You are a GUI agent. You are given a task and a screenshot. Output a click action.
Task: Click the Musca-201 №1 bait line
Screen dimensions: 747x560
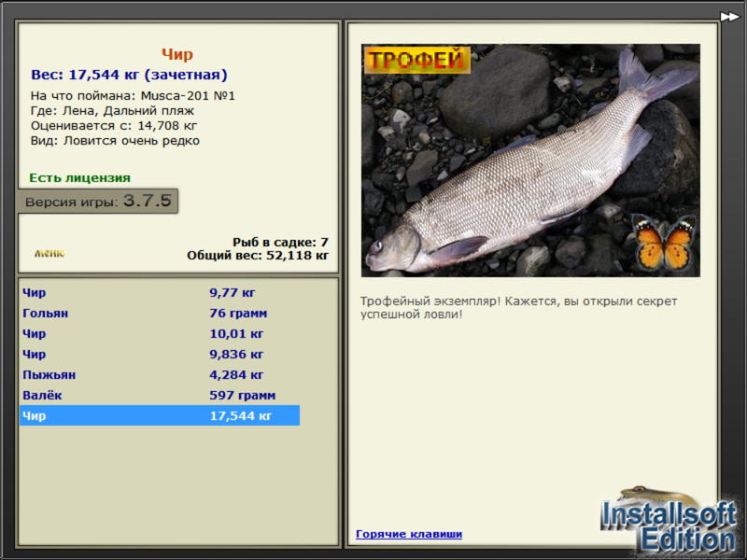pyautogui.click(x=133, y=96)
